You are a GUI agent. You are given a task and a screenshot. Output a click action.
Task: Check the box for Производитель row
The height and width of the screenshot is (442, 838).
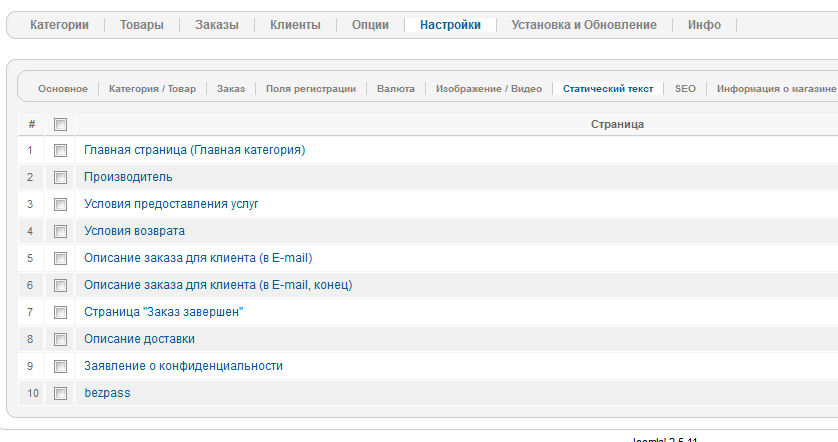pyautogui.click(x=60, y=177)
